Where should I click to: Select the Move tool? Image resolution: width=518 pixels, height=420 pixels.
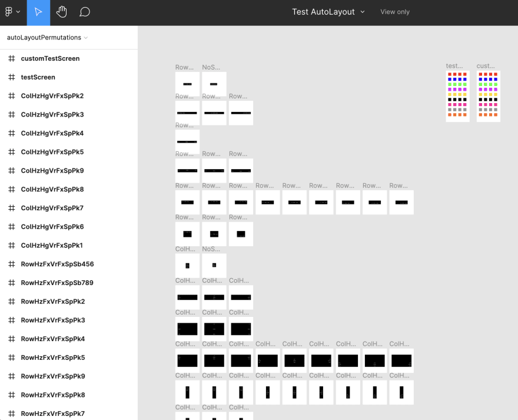tap(38, 12)
